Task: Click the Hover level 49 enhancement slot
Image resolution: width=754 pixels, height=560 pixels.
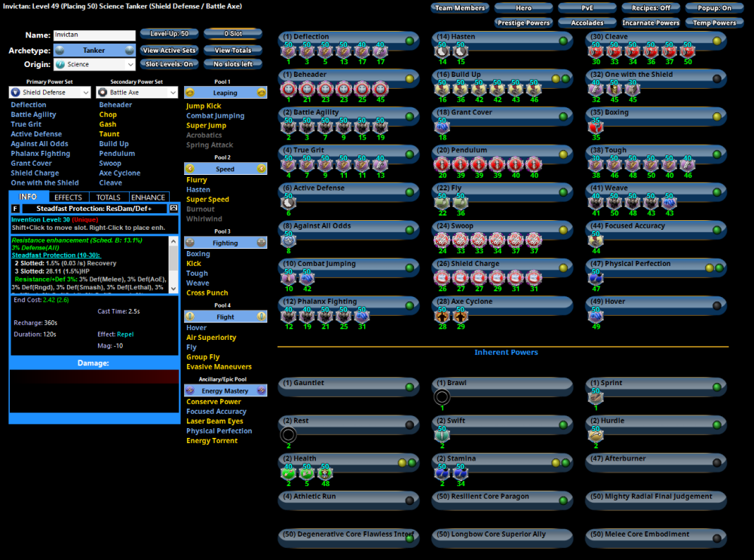Action: [x=596, y=317]
